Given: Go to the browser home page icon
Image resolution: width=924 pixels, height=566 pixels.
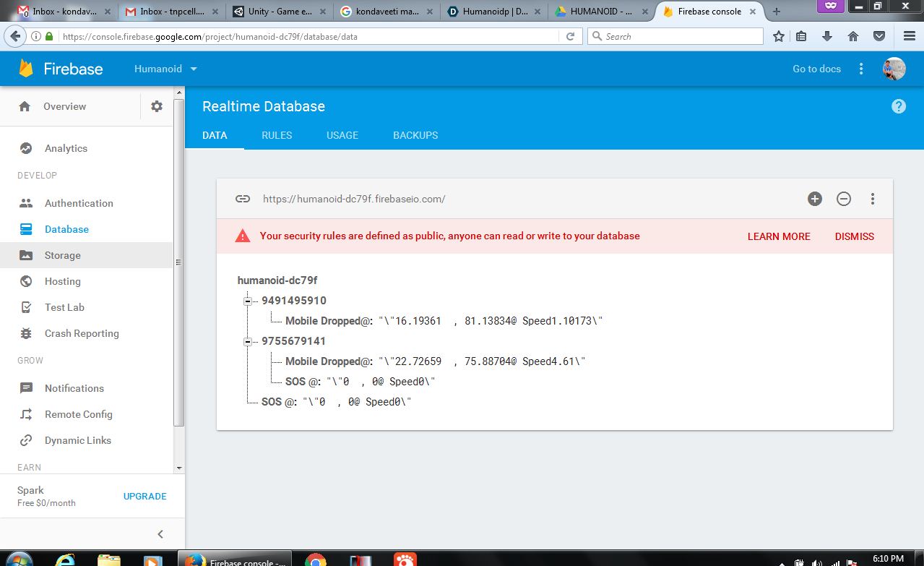Looking at the screenshot, I should point(853,36).
